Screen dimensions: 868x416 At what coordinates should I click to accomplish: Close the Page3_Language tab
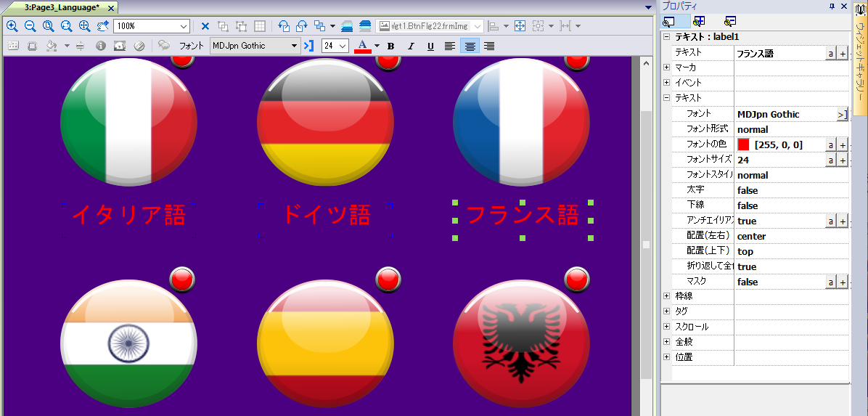click(111, 8)
